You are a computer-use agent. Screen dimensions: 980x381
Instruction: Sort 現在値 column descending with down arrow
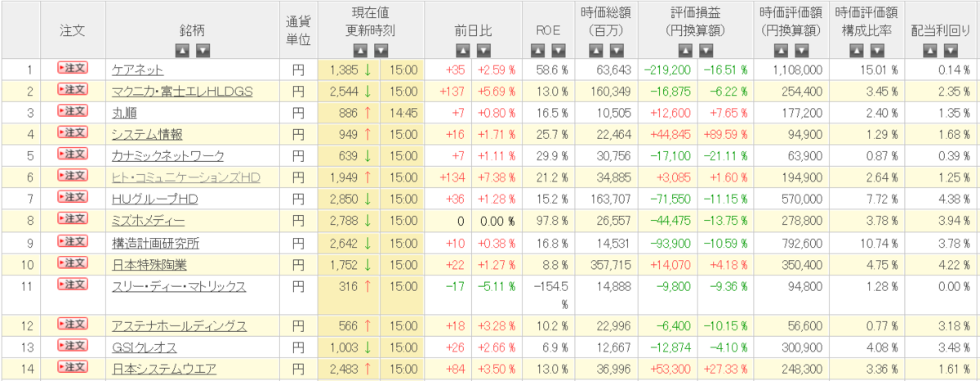click(x=381, y=50)
